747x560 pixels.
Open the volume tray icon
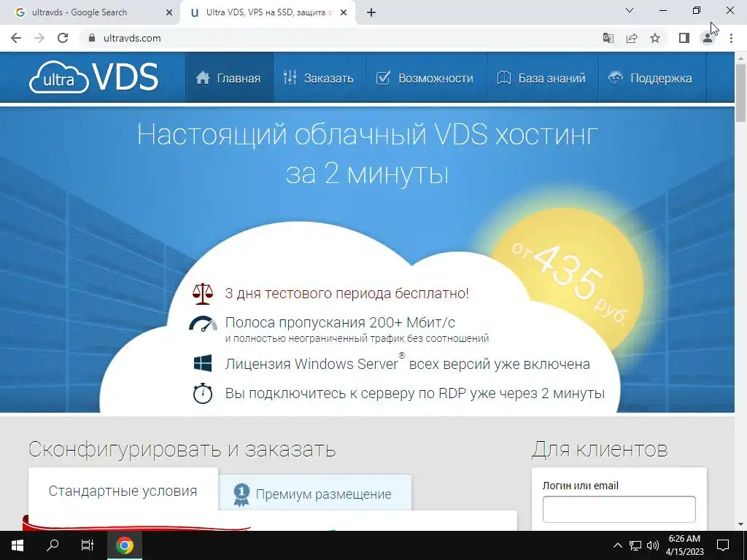click(653, 545)
